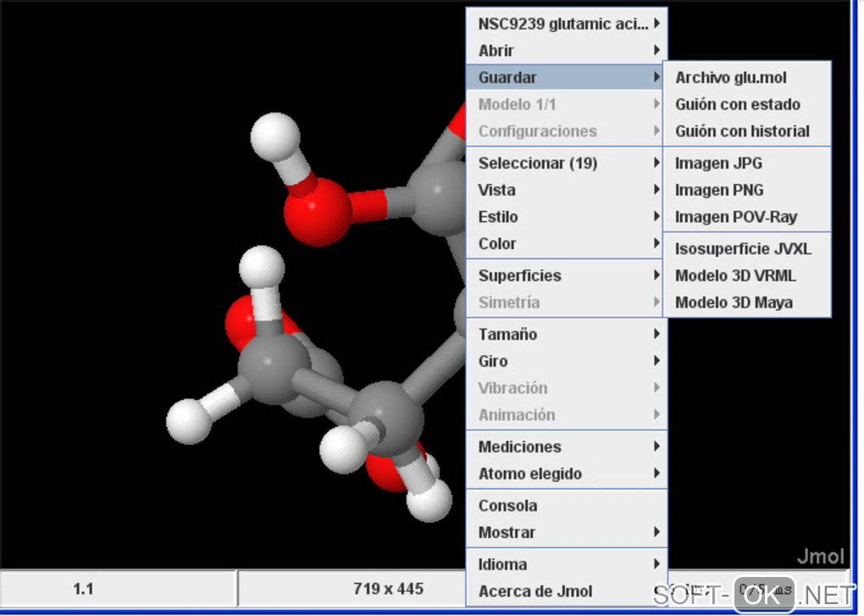
Task: Open the Tamaño submenu
Action: click(567, 335)
